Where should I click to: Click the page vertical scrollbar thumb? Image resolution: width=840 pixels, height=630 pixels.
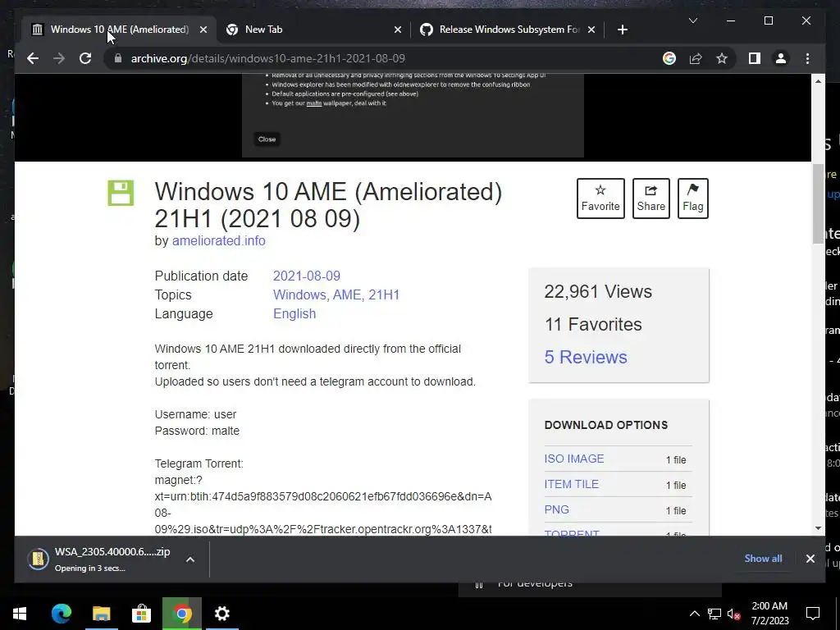coord(818,203)
